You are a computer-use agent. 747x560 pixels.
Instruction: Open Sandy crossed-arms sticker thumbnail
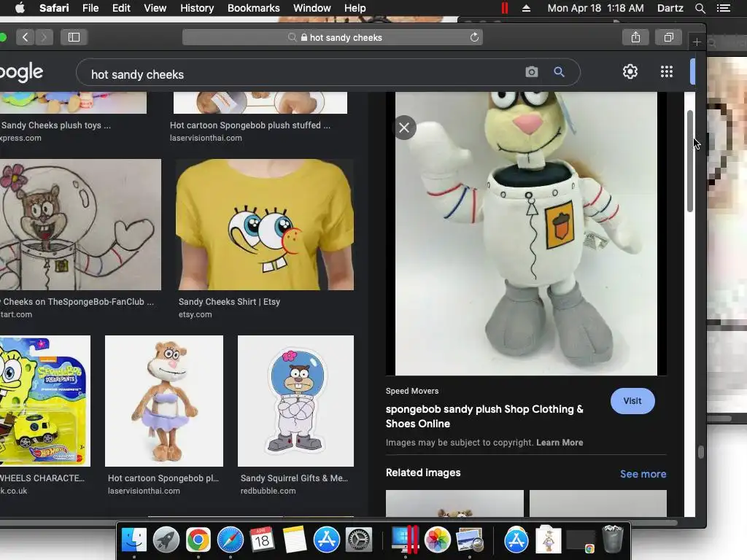click(295, 401)
